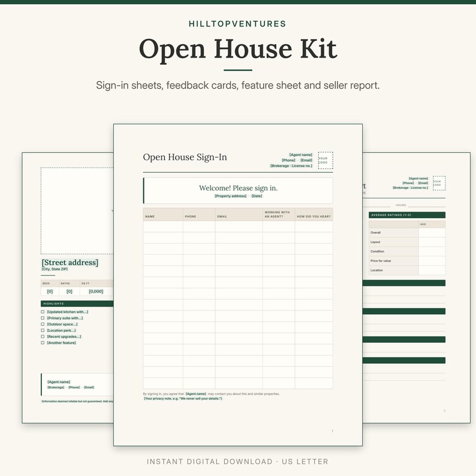The image size is (476, 476).
Task: Select '[Brokerage · License no.]' on the seller report
Action: [411, 188]
